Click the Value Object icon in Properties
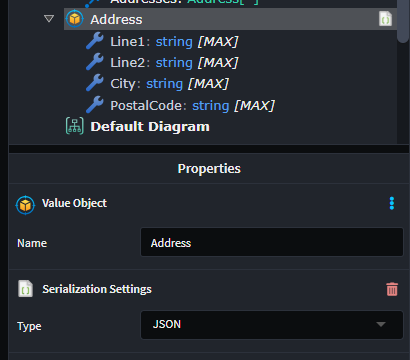This screenshot has height=360, width=410. point(25,204)
